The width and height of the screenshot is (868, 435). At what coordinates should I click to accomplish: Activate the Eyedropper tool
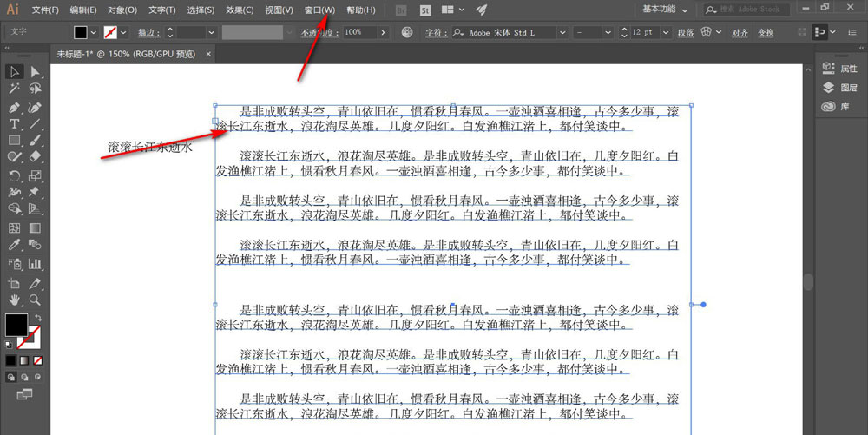(x=15, y=247)
